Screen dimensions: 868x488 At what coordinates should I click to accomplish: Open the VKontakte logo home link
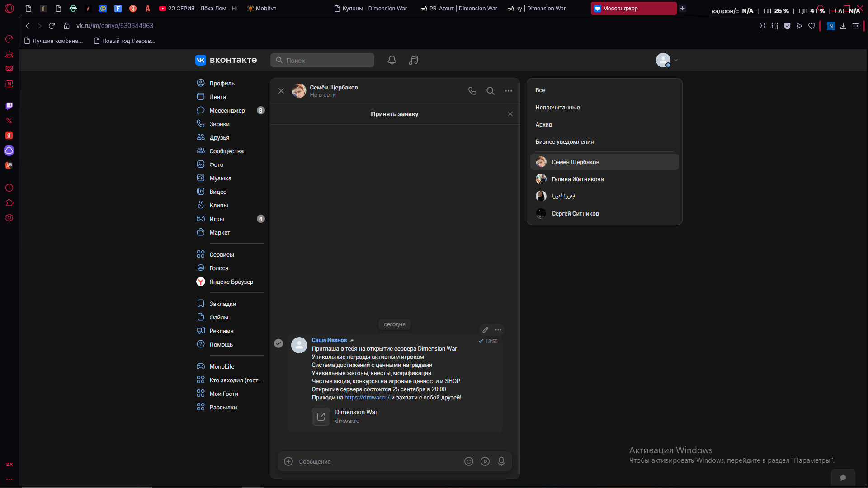tap(226, 60)
